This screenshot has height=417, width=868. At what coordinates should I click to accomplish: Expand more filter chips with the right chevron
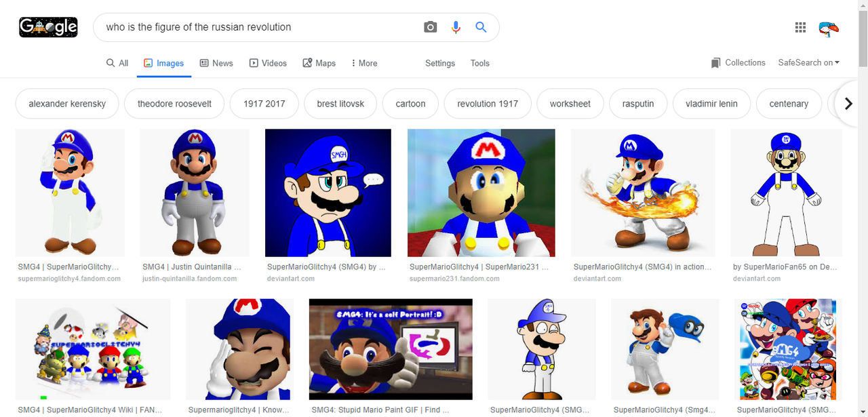click(x=848, y=103)
